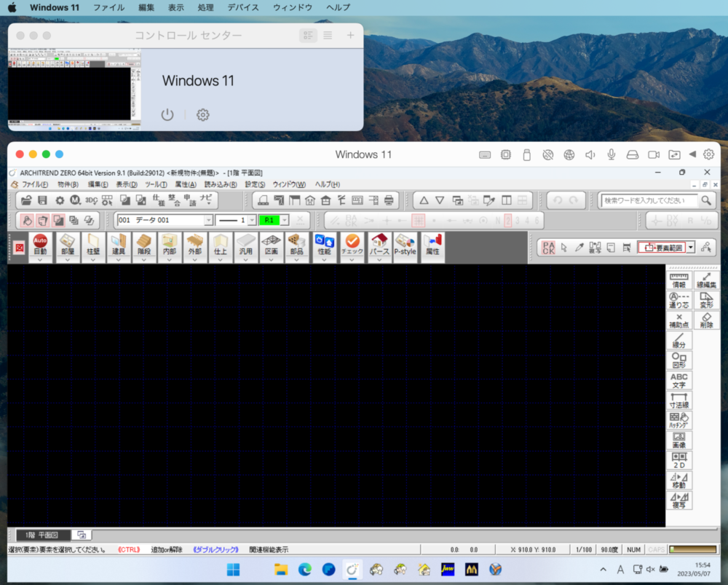Run the チェック check tool

point(352,244)
